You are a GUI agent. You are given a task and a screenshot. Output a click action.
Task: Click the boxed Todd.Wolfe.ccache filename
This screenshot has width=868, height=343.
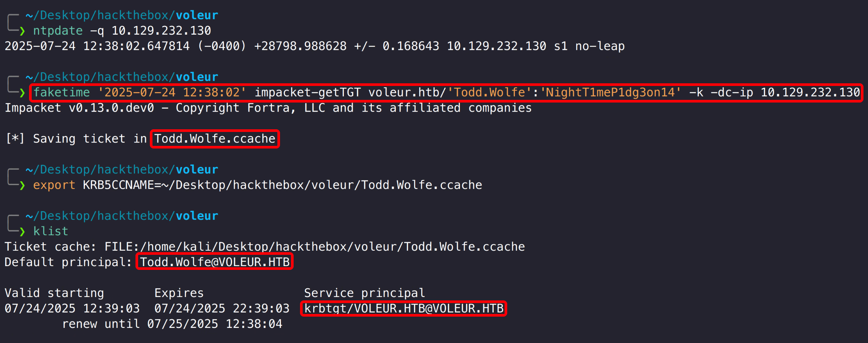coord(215,139)
